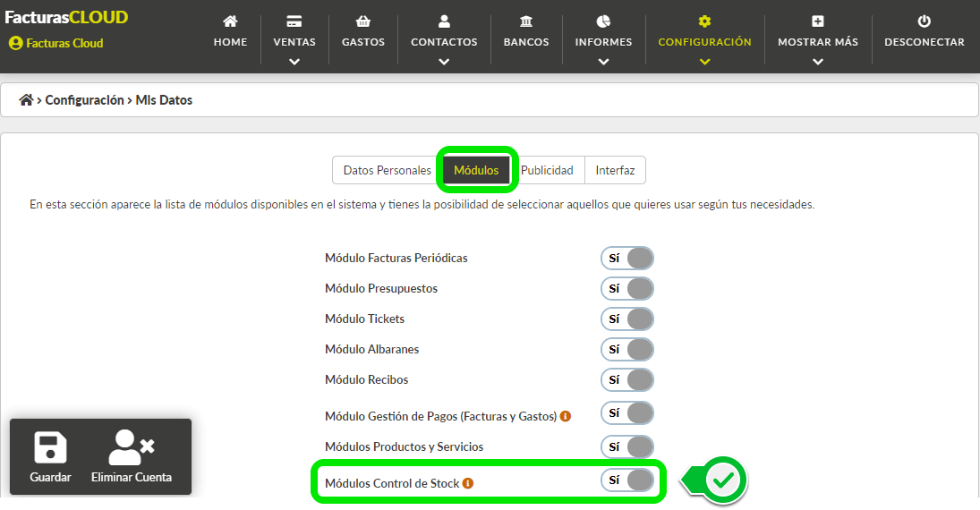Image resolution: width=980 pixels, height=510 pixels.
Task: Toggle the Módulos Productos y Servicios switch
Action: (627, 446)
